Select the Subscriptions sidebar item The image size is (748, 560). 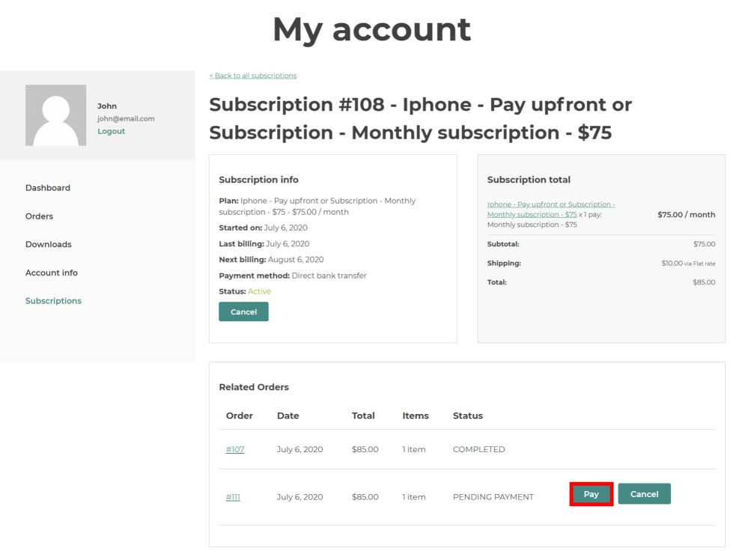click(53, 300)
